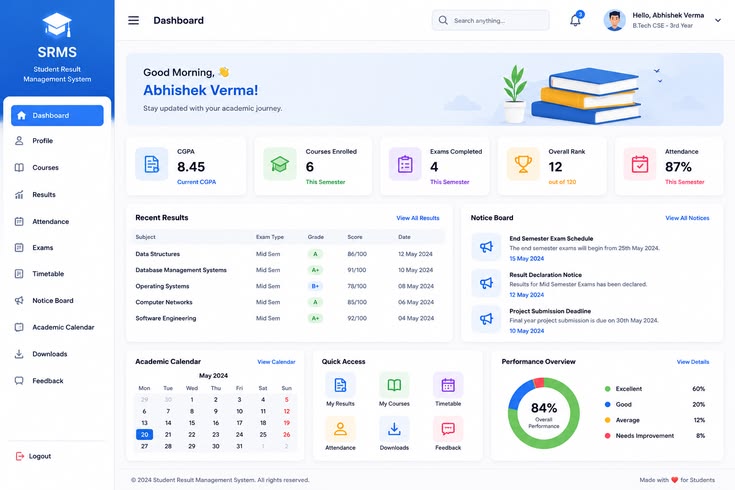Click the Data Structures result row
This screenshot has width=735, height=490.
(289, 254)
